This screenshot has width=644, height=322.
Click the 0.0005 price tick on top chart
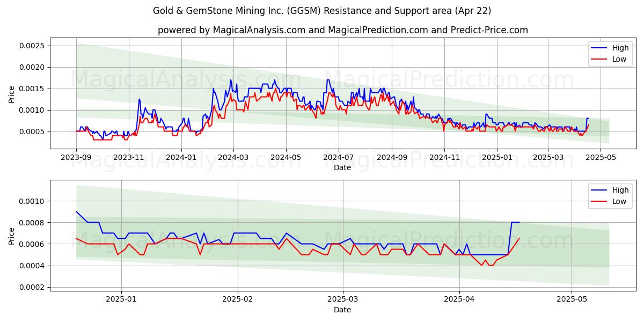pos(32,131)
